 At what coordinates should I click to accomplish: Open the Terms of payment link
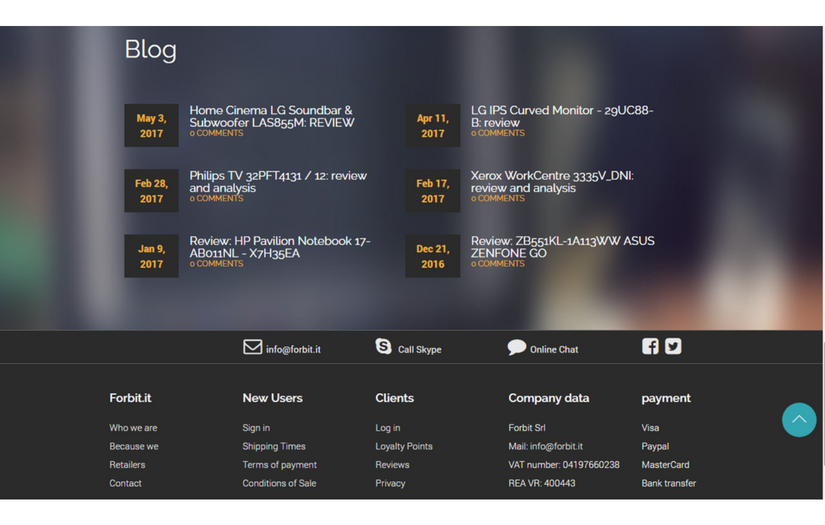tap(279, 465)
